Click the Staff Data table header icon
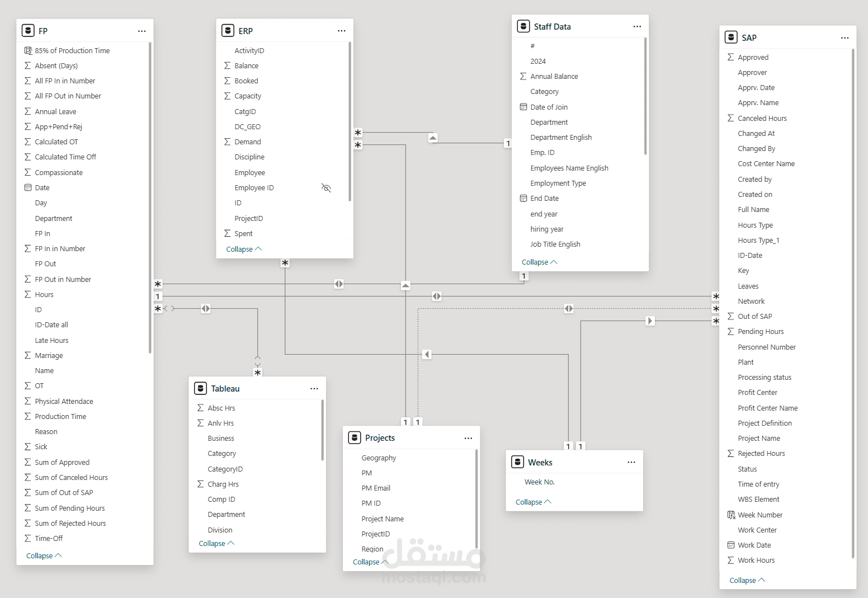Viewport: 868px width, 598px height. click(523, 26)
